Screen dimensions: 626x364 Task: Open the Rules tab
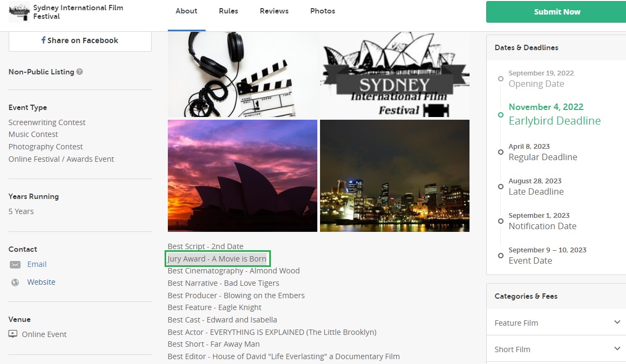coord(228,11)
